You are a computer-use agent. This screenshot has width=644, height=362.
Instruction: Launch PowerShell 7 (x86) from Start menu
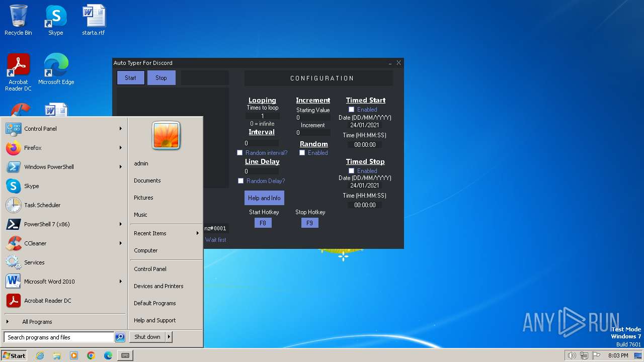tap(64, 224)
